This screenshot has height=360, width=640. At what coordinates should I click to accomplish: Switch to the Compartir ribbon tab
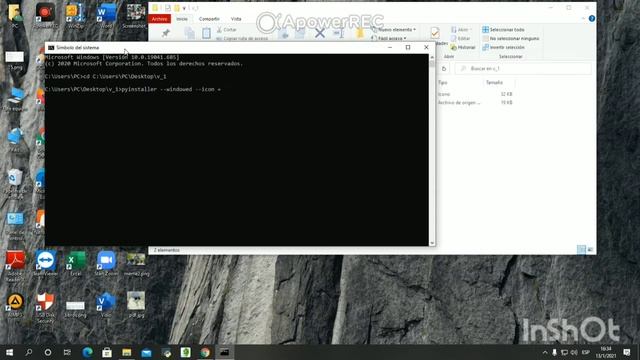pos(209,19)
